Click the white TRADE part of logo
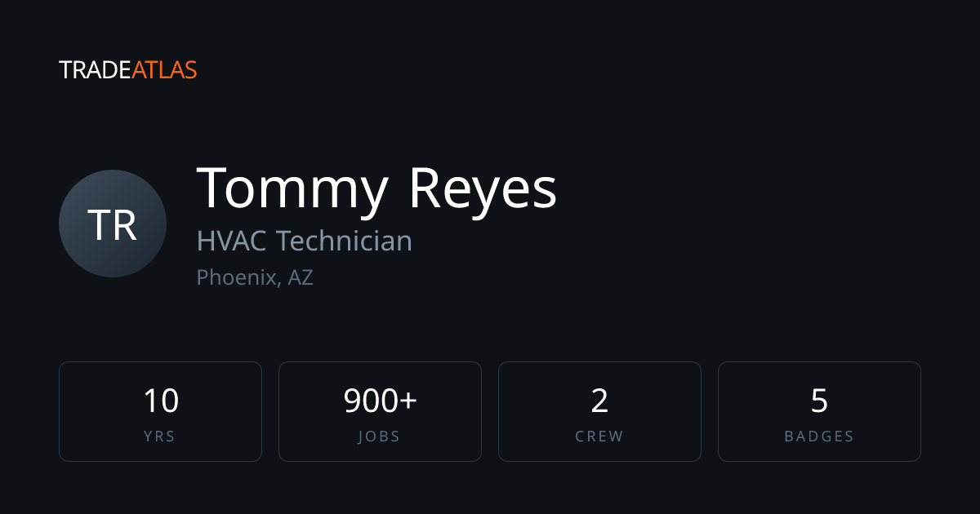The image size is (980, 514). [95, 70]
